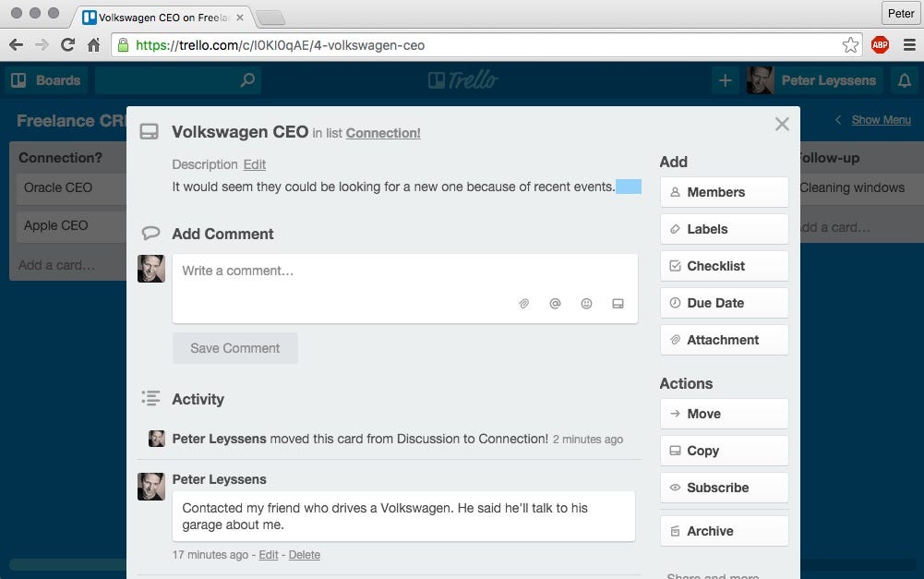
Task: Copy the card with the Copy button
Action: click(x=725, y=451)
